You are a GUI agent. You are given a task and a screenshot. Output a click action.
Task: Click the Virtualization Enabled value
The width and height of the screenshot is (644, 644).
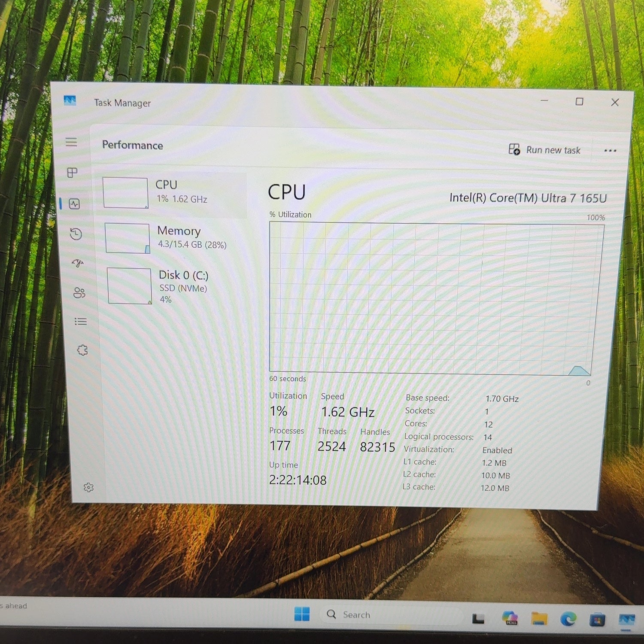pyautogui.click(x=497, y=450)
